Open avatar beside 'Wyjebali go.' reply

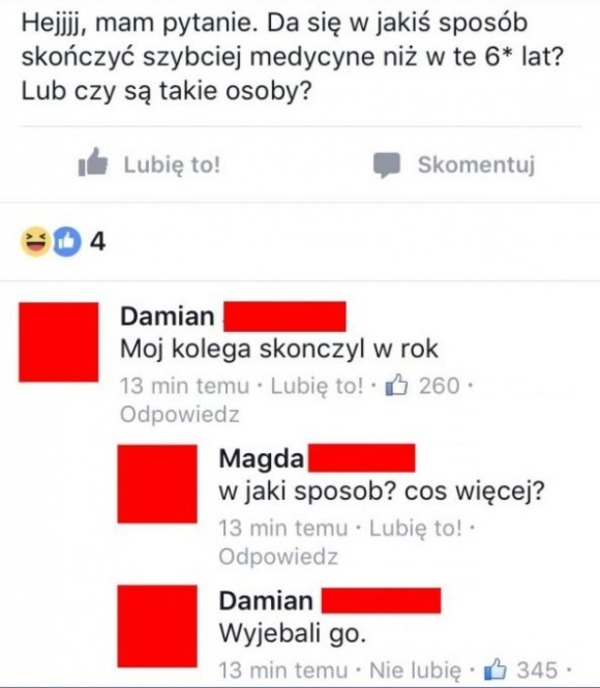click(x=157, y=626)
